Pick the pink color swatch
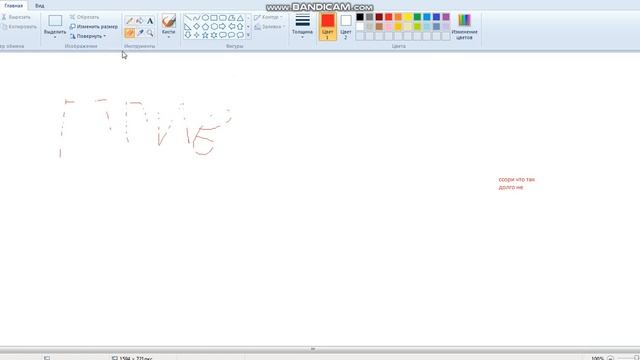 click(x=389, y=27)
